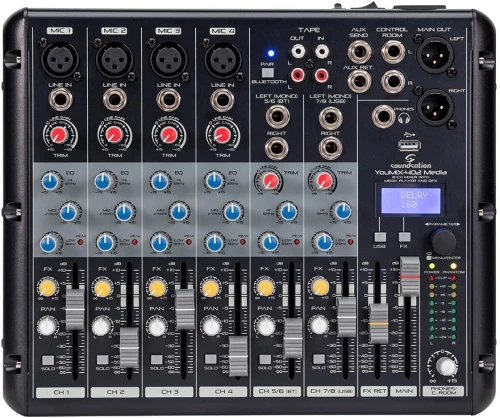This screenshot has width=500, height=418.
Task: Click the CH 5/6 (BT) label strip
Action: tap(277, 391)
